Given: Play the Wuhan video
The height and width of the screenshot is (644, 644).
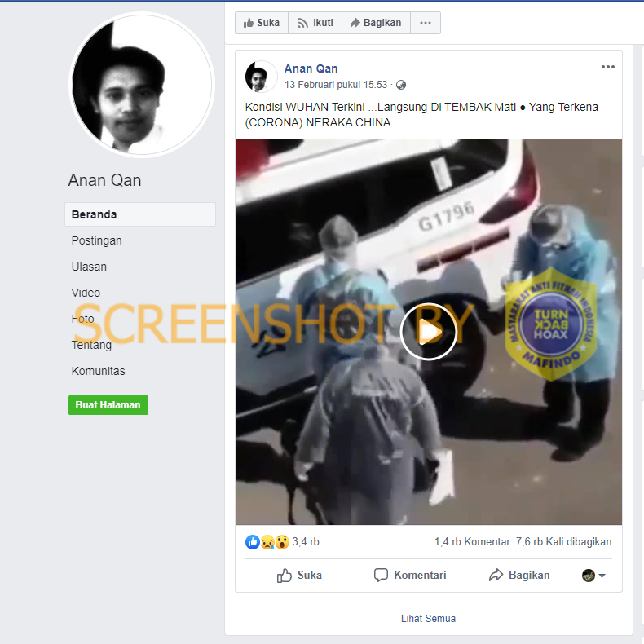Looking at the screenshot, I should 428,331.
